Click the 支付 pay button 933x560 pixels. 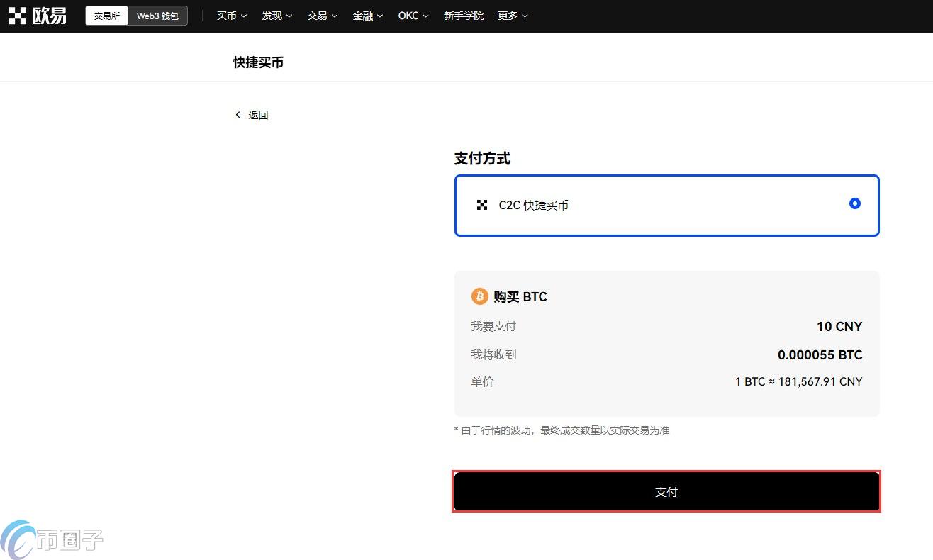[x=666, y=491]
